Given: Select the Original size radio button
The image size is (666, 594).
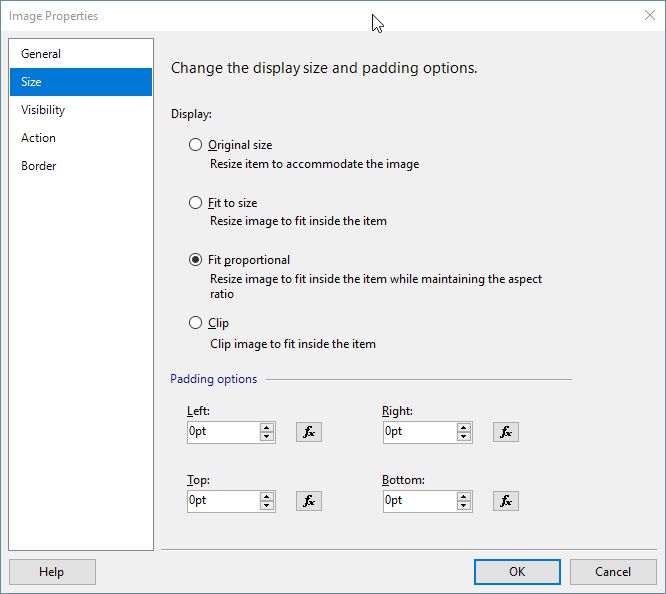Looking at the screenshot, I should 196,145.
